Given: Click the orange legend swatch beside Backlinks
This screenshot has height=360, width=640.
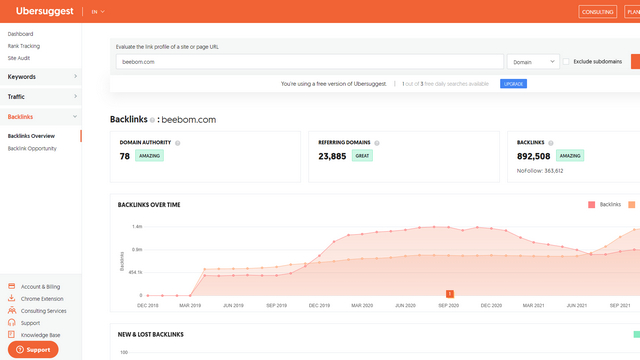Looking at the screenshot, I should [631, 204].
